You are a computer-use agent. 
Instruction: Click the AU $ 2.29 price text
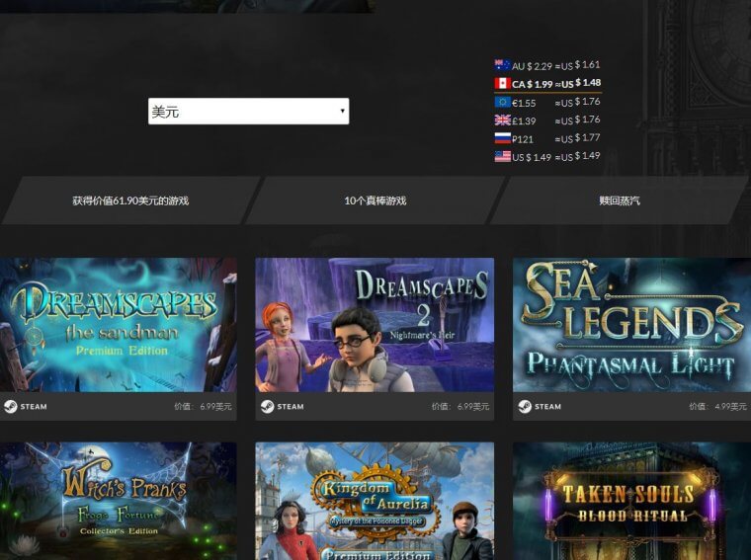532,66
